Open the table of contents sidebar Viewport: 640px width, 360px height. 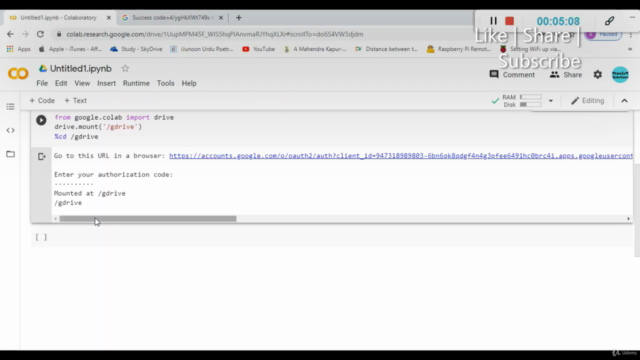pyautogui.click(x=10, y=107)
